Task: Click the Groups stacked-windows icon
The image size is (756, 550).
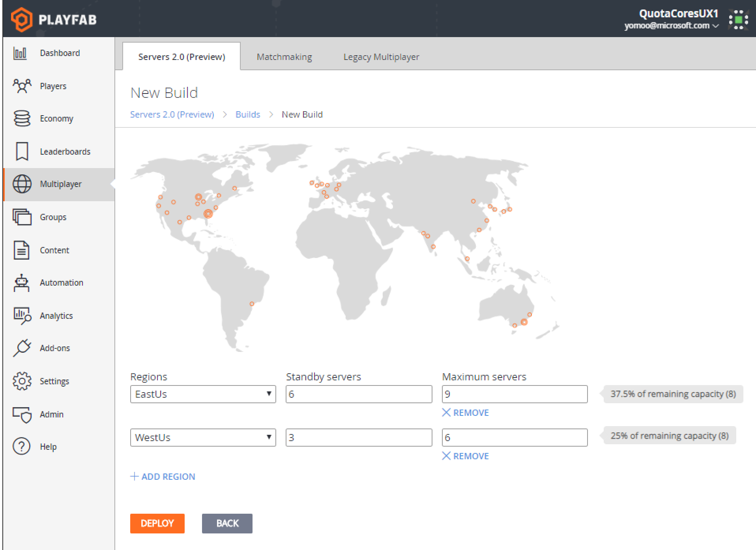Action: (22, 217)
